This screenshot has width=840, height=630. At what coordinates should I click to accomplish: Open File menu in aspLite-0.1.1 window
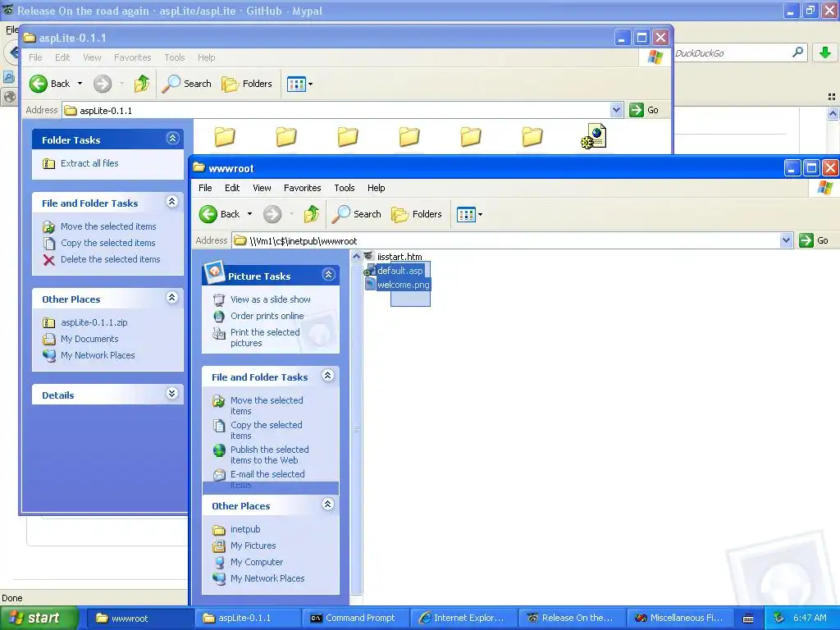[x=35, y=57]
